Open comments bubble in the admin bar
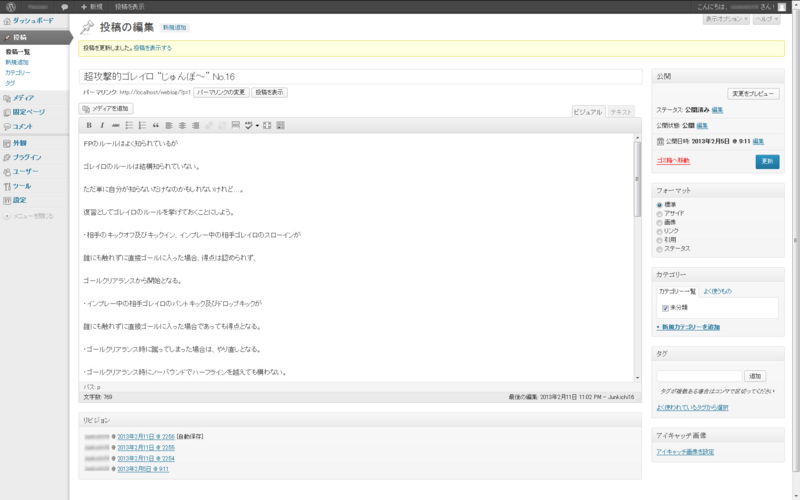Viewport: 800px width, 500px height. click(x=64, y=7)
